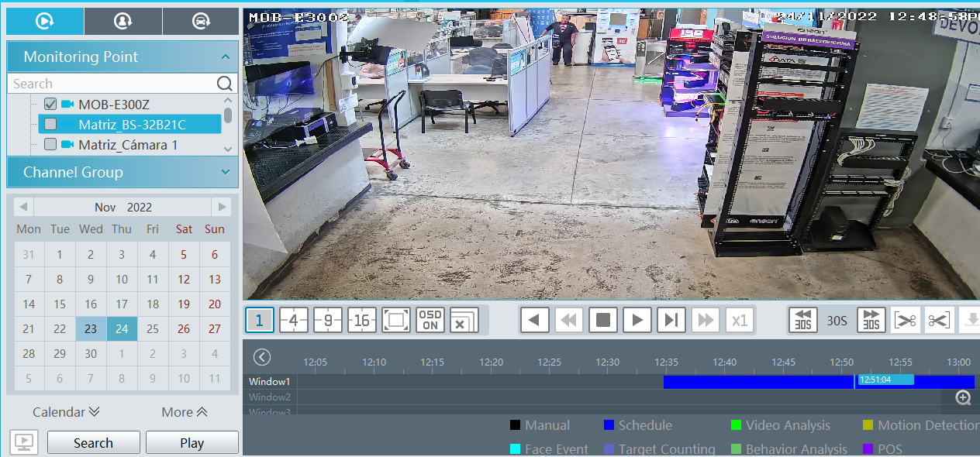Toggle the OSD ON button
The height and width of the screenshot is (457, 980).
click(430, 320)
